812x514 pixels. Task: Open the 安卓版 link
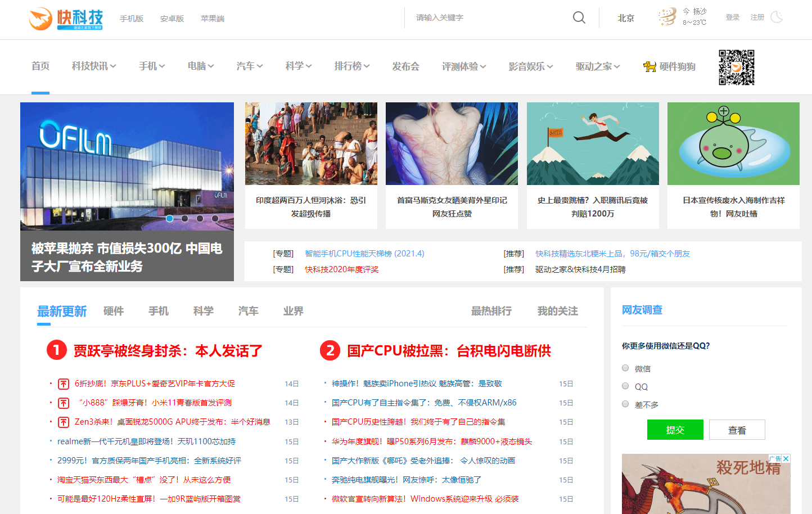(x=172, y=19)
